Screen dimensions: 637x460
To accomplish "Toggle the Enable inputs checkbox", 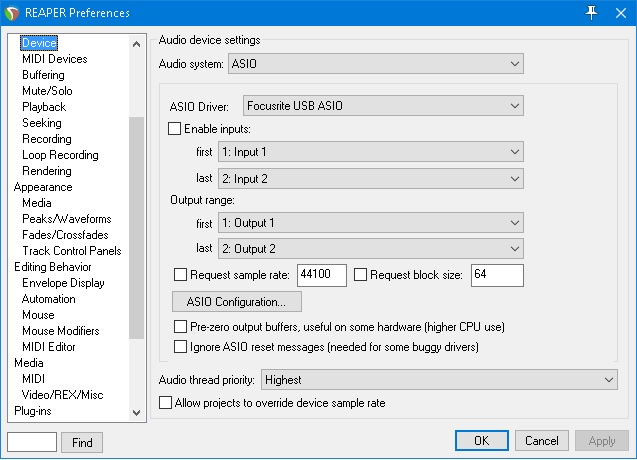I will [x=174, y=128].
